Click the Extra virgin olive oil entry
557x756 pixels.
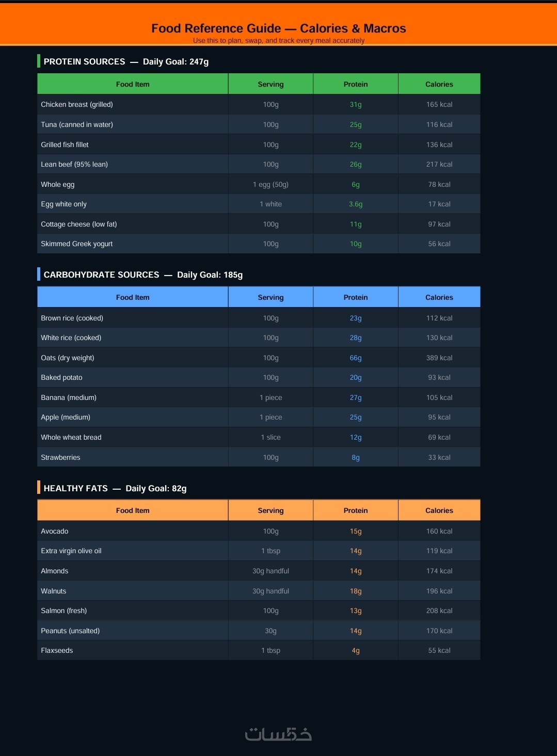[71, 551]
